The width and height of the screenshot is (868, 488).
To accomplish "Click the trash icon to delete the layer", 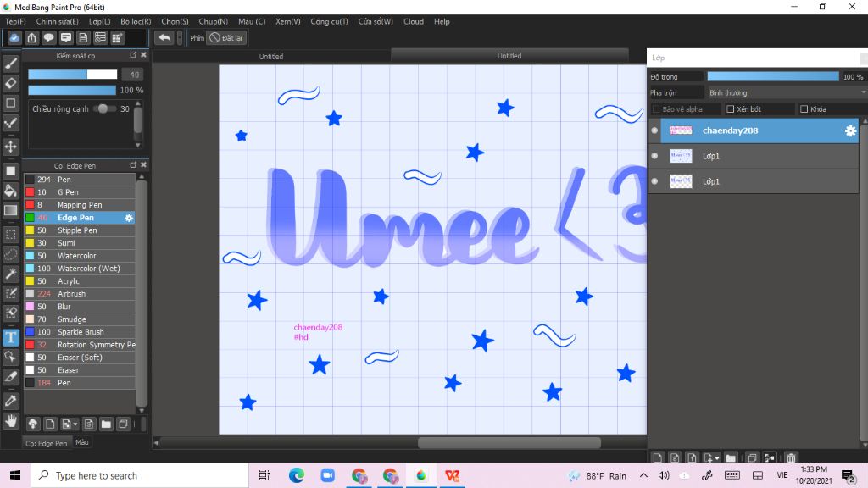I will pyautogui.click(x=791, y=457).
